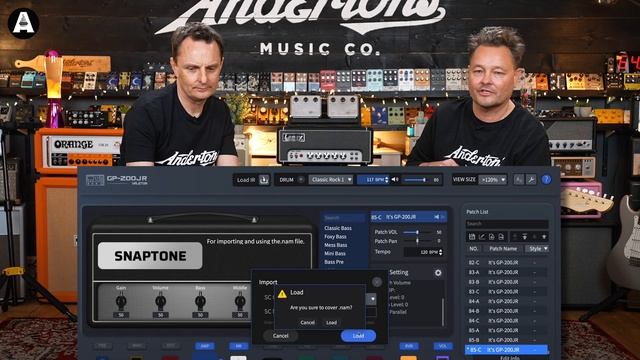Click the move-to-top arrow icon in Patch List
Screen dimensions: 640x360
tap(524, 237)
